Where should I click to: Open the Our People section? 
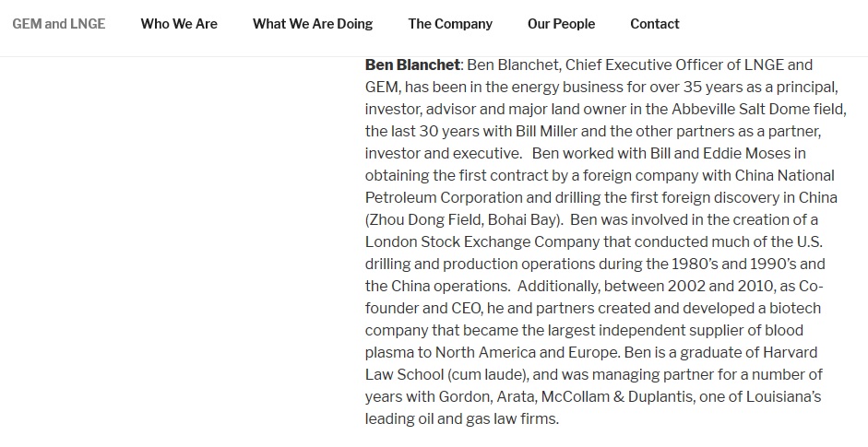[561, 24]
